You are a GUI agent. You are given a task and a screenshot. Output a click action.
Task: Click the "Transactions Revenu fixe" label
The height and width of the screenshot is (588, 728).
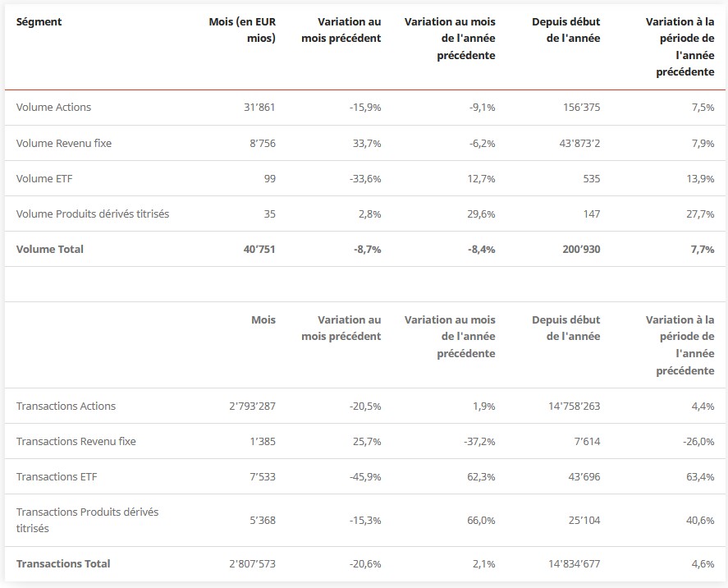[x=76, y=441]
